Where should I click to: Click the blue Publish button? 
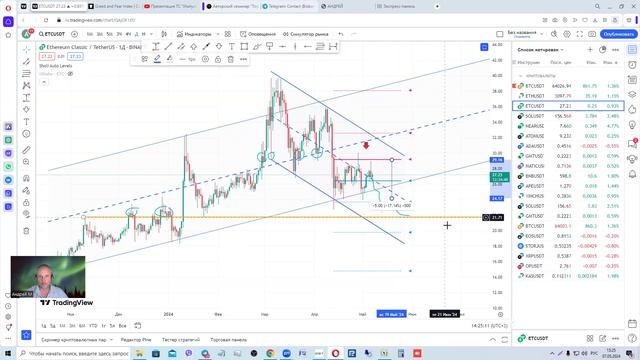click(619, 34)
